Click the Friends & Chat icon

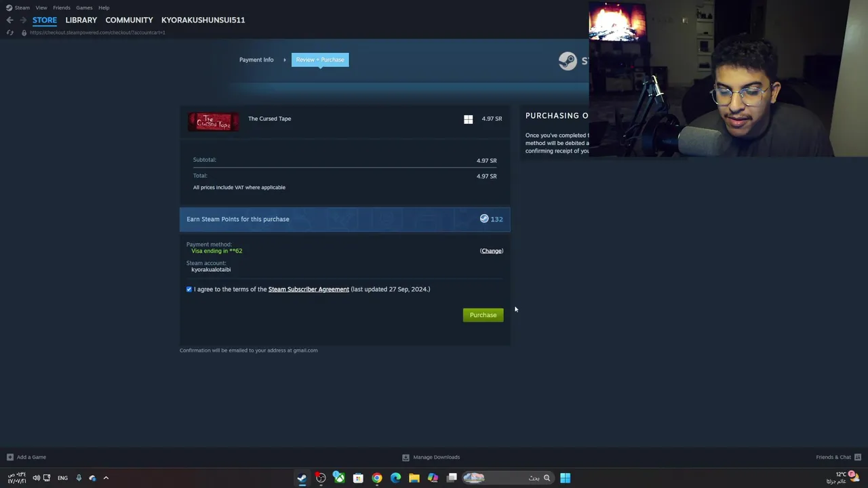coord(858,457)
